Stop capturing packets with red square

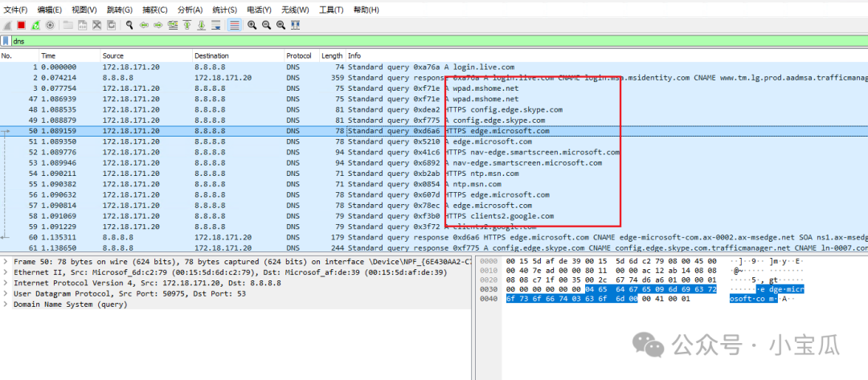point(21,25)
